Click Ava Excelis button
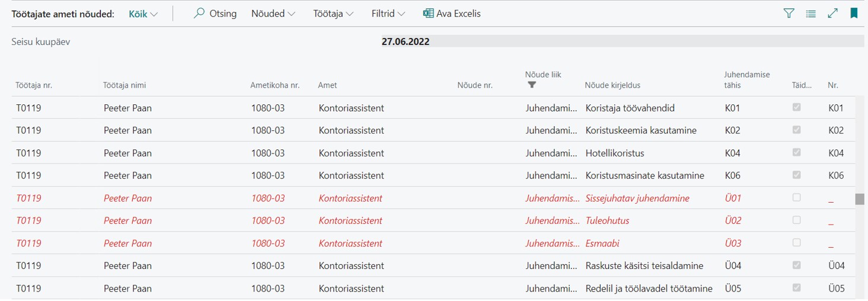This screenshot has width=868, height=301. [452, 14]
